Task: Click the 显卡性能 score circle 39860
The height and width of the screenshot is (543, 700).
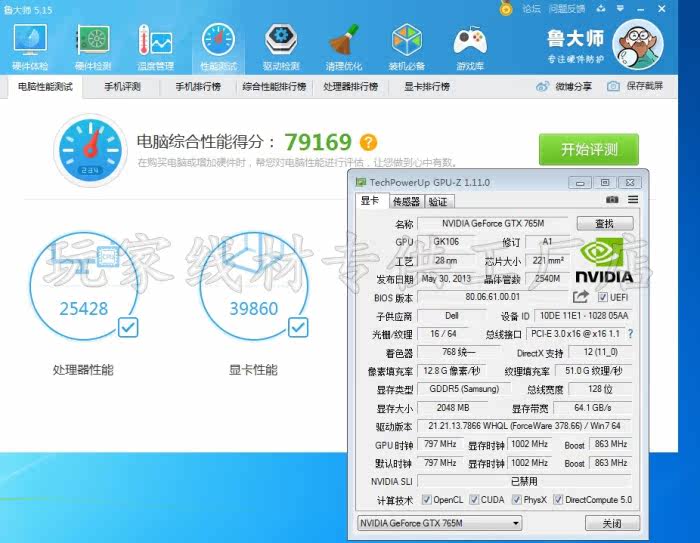Action: pyautogui.click(x=253, y=286)
